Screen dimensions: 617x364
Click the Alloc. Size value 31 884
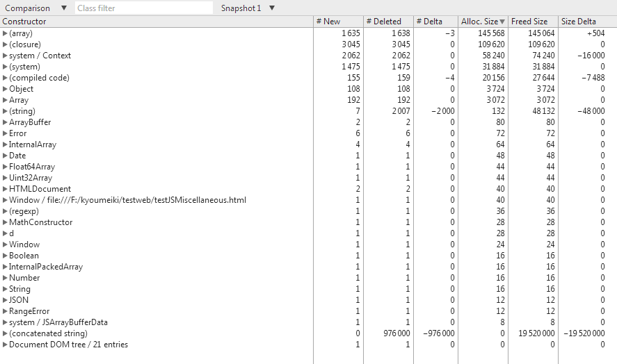493,67
